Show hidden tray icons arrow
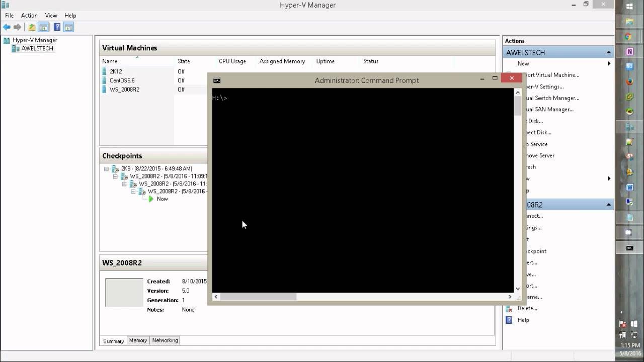 pos(621,312)
